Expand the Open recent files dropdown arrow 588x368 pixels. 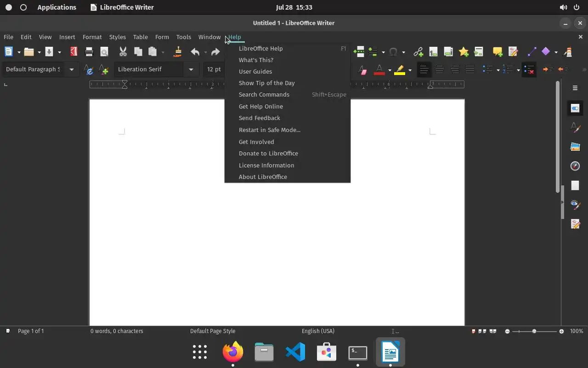(39, 52)
